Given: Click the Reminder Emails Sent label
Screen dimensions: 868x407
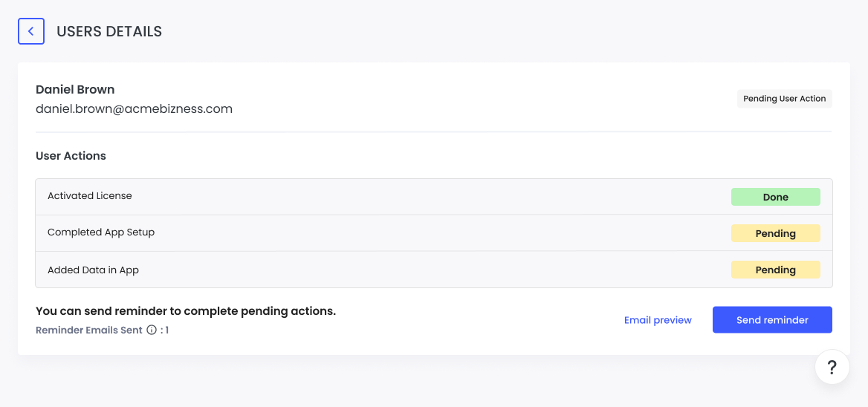Looking at the screenshot, I should click(x=88, y=331).
